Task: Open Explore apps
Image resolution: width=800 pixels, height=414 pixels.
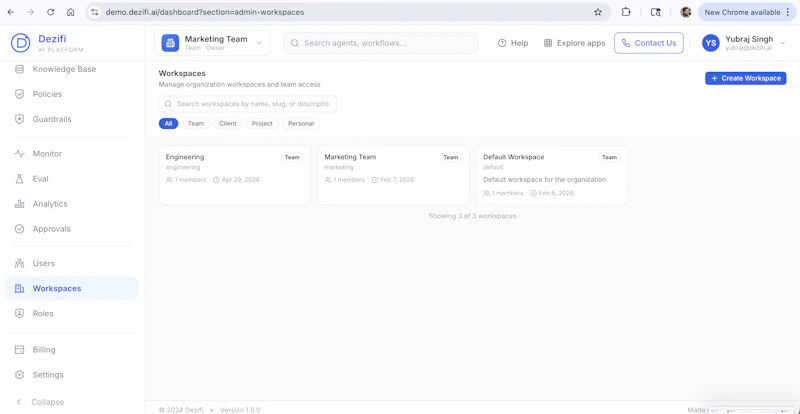Action: [574, 43]
